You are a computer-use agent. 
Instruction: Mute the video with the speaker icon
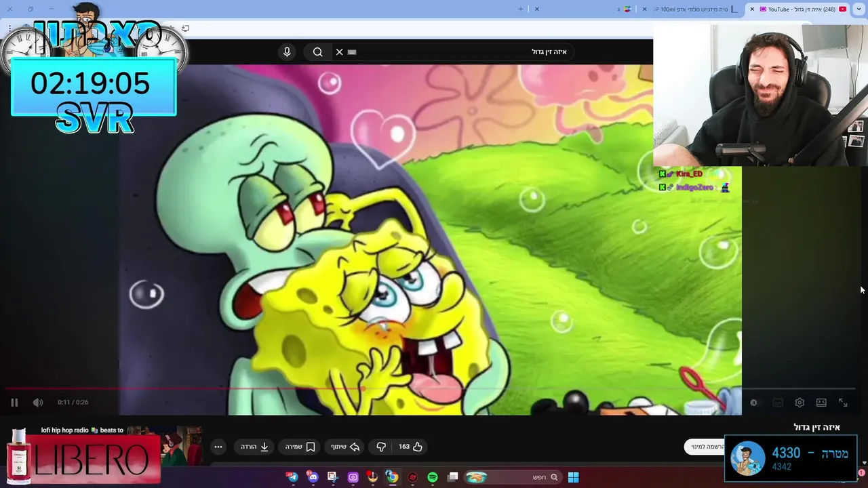click(x=38, y=403)
